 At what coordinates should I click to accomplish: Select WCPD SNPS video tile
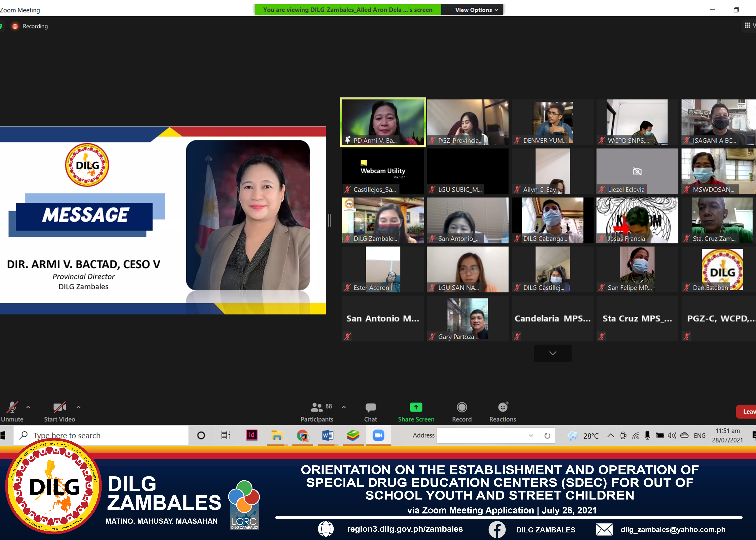pyautogui.click(x=637, y=122)
